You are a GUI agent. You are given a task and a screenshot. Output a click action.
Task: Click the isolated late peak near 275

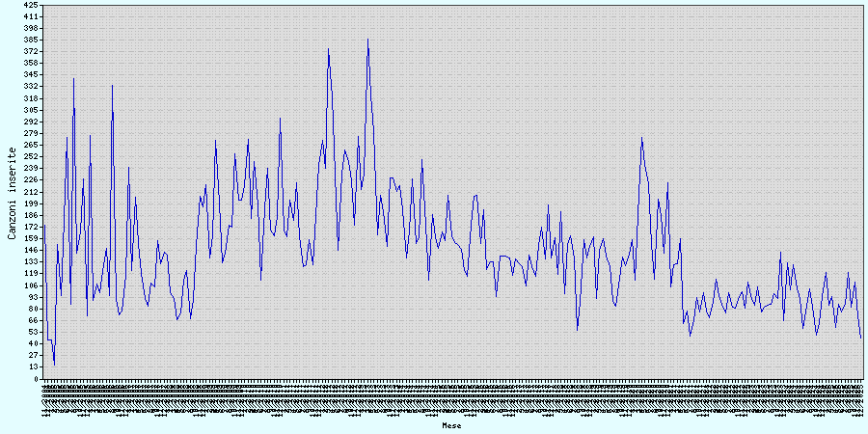[x=641, y=138]
